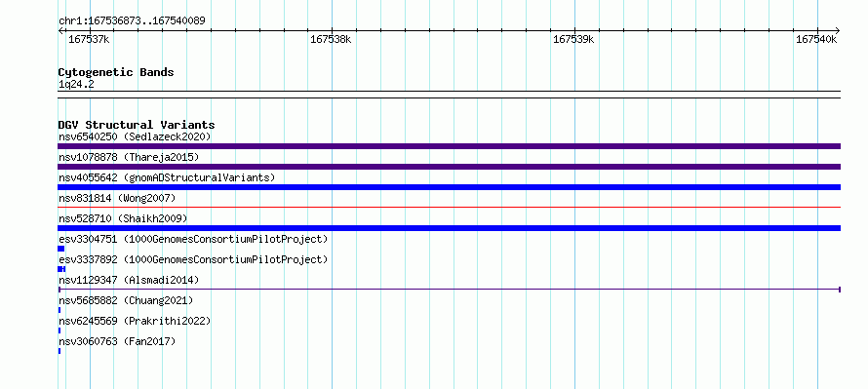This screenshot has width=868, height=389.
Task: Click the ruler's left arrow end
Action: point(60,30)
